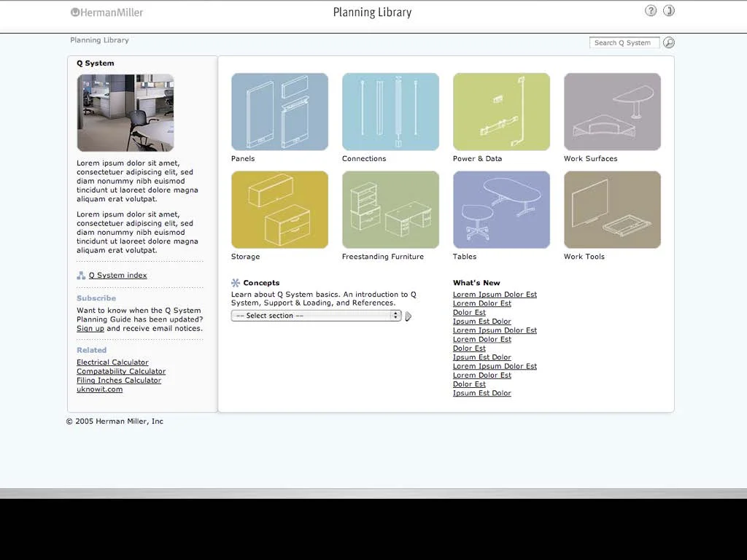
Task: Click the help question mark icon
Action: pyautogui.click(x=650, y=11)
